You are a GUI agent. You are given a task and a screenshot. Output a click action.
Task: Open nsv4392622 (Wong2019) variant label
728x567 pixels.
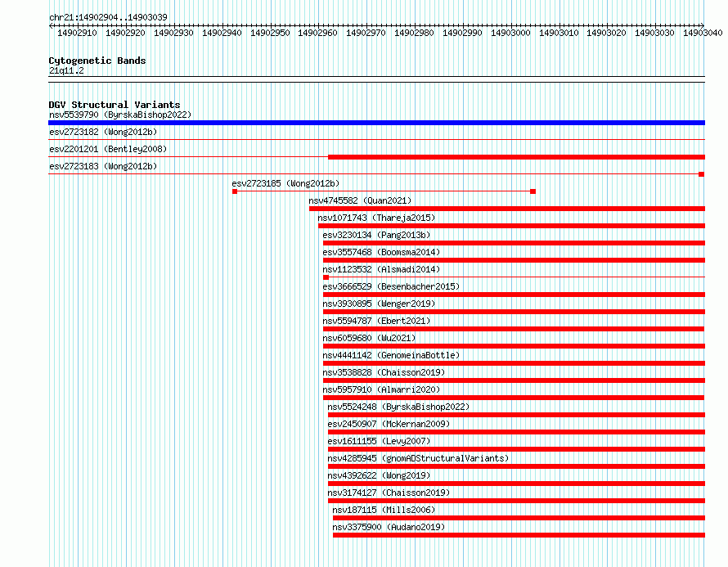[379, 475]
